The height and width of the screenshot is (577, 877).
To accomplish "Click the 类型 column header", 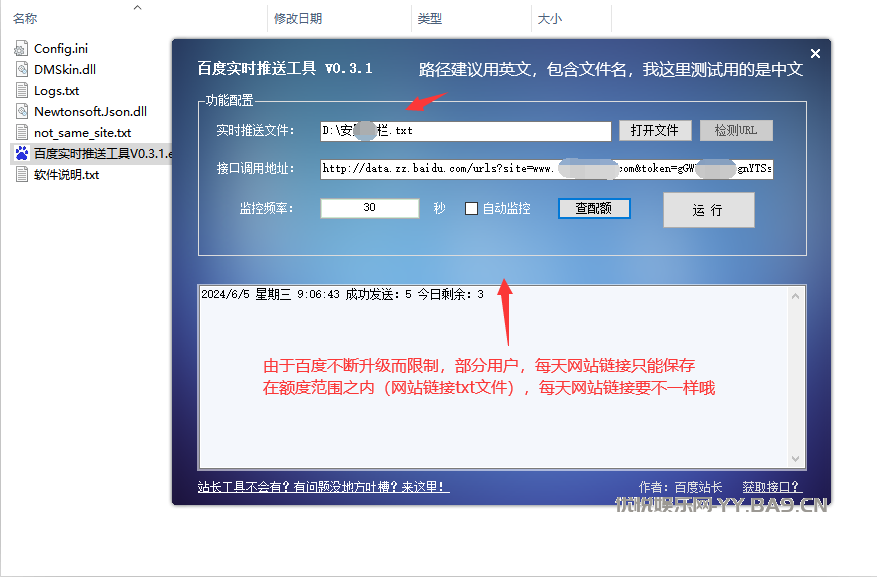I will (x=429, y=19).
